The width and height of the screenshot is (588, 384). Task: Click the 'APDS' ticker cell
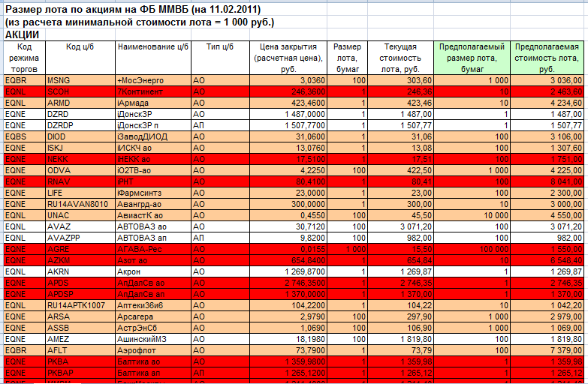click(x=80, y=283)
